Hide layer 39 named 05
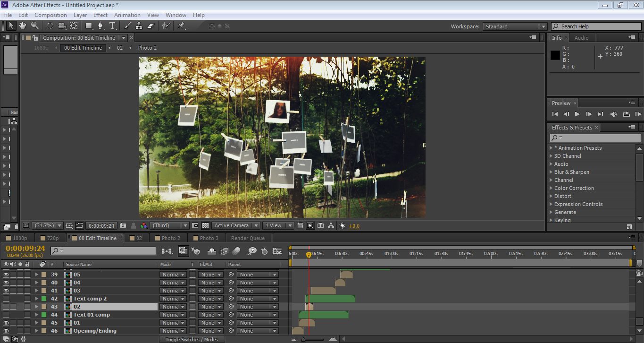The image size is (644, 343). point(6,274)
